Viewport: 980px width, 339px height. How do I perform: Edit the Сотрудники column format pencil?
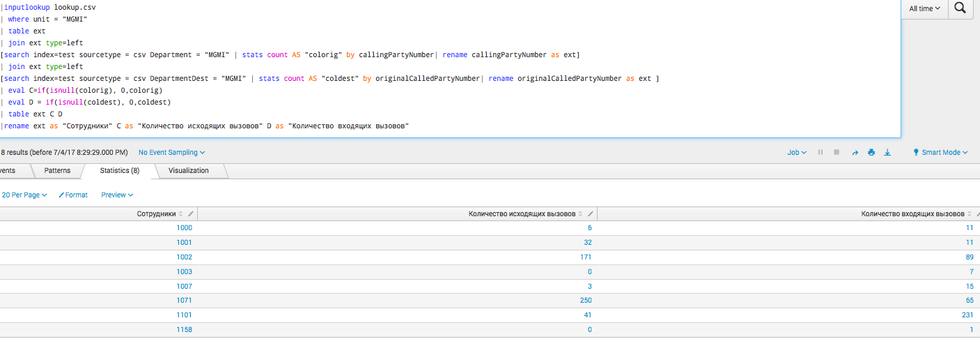(191, 214)
